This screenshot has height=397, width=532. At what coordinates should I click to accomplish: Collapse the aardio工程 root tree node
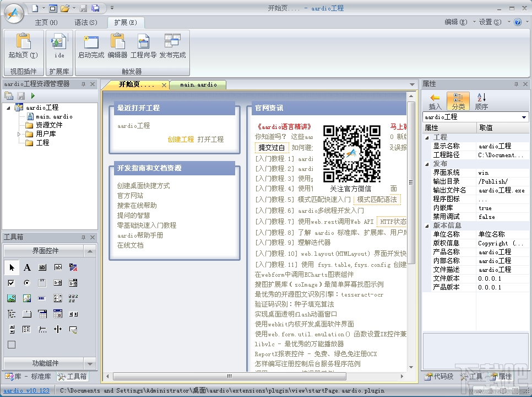pos(8,108)
